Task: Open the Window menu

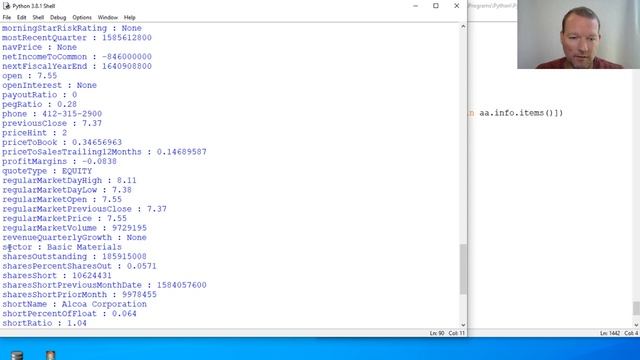Action: tap(108, 18)
